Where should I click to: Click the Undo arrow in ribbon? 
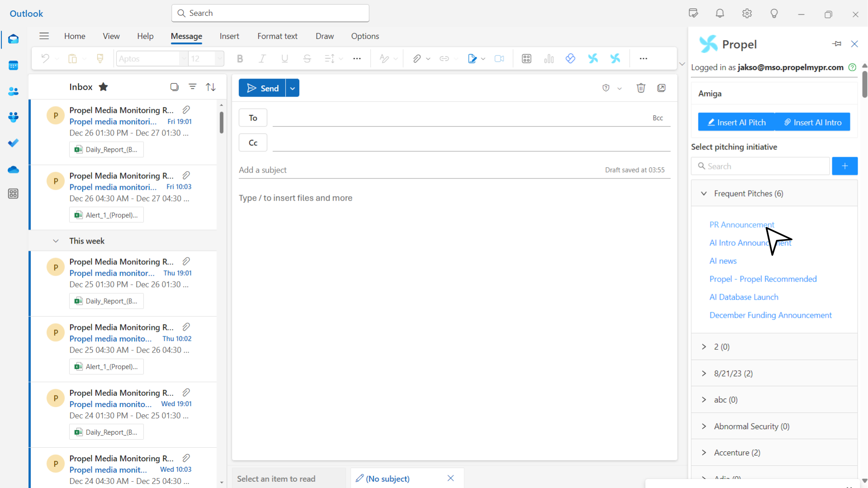(x=45, y=59)
